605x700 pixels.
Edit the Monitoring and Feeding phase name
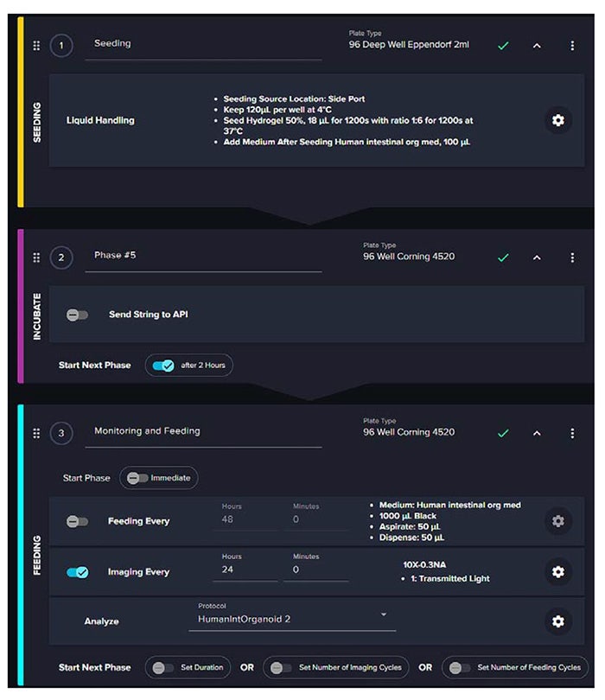tap(203, 431)
